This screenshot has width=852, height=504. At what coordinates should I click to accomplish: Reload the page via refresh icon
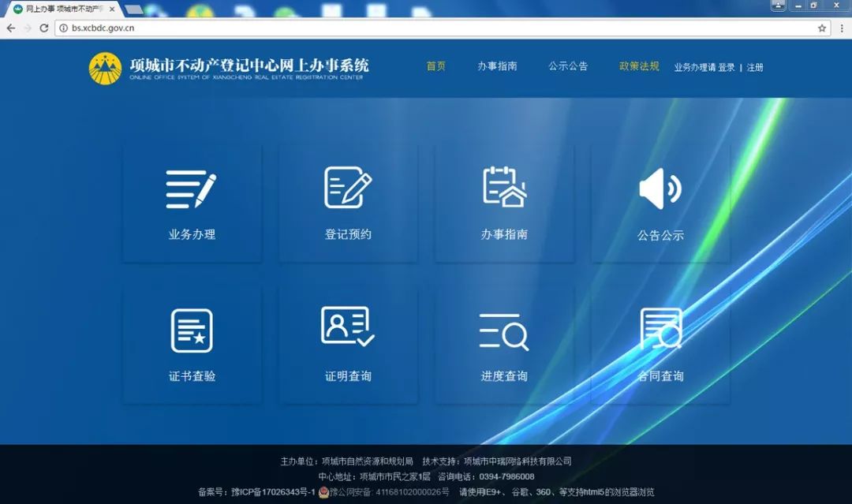pyautogui.click(x=44, y=27)
